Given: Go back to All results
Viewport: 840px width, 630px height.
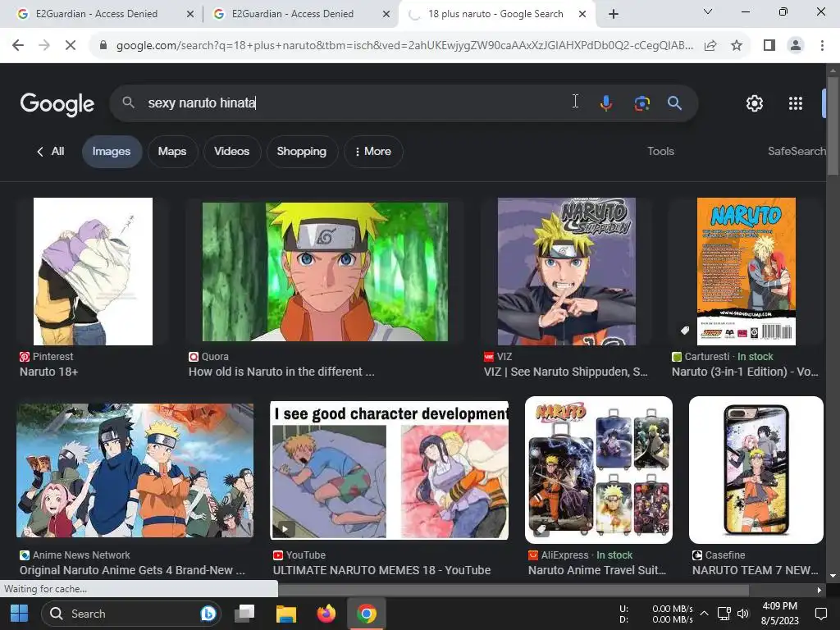Looking at the screenshot, I should [50, 152].
